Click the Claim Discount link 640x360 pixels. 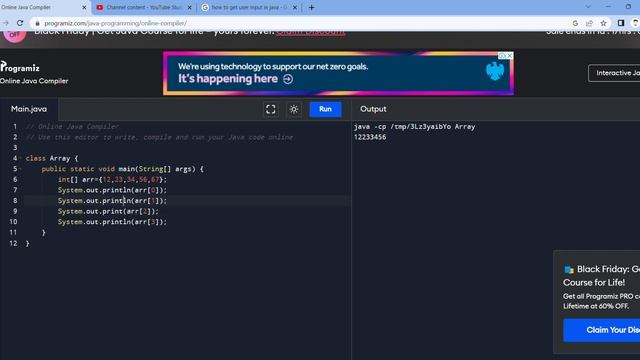point(310,32)
